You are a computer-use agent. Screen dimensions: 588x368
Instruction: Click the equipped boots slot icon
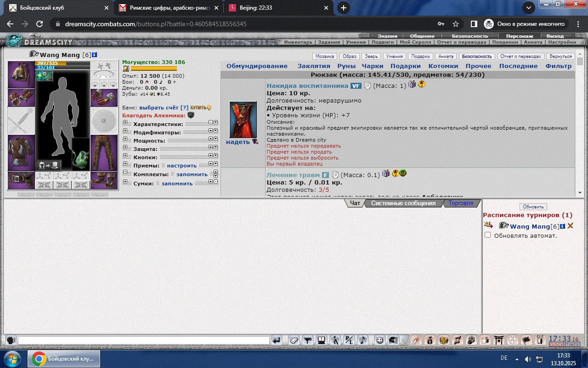tap(104, 180)
